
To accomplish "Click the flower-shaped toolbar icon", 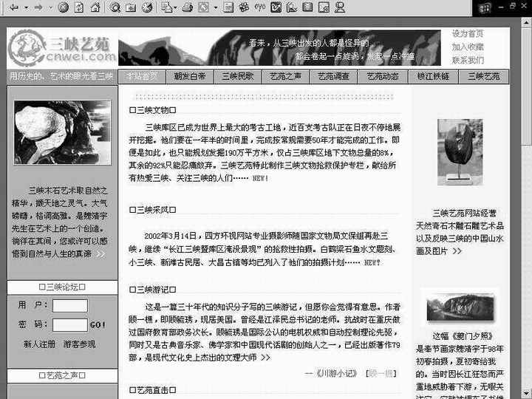I will pos(244,7).
